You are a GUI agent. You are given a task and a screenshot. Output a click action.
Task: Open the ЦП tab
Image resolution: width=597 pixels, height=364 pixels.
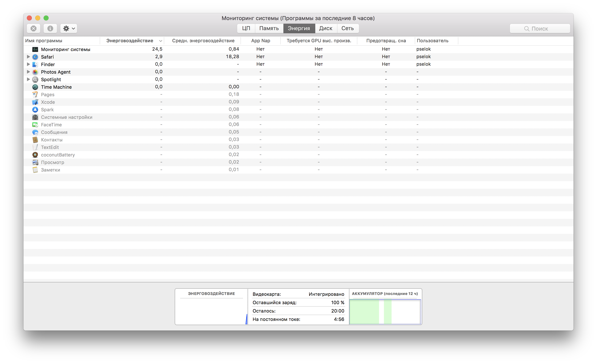[x=246, y=28]
